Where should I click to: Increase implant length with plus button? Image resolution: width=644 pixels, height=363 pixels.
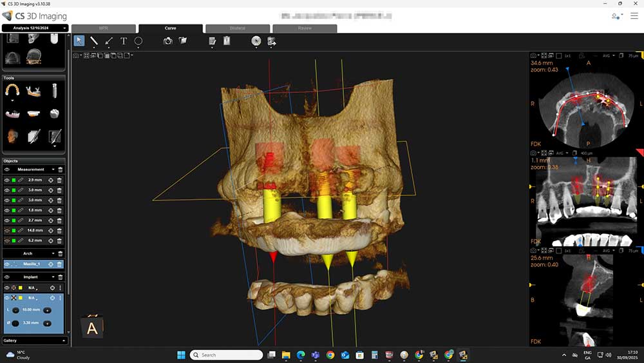click(48, 310)
